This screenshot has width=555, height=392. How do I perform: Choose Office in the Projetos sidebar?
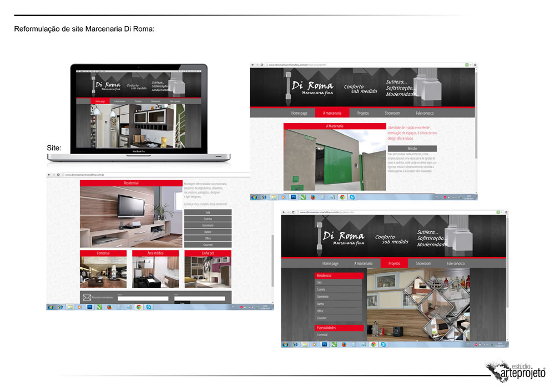point(339,311)
